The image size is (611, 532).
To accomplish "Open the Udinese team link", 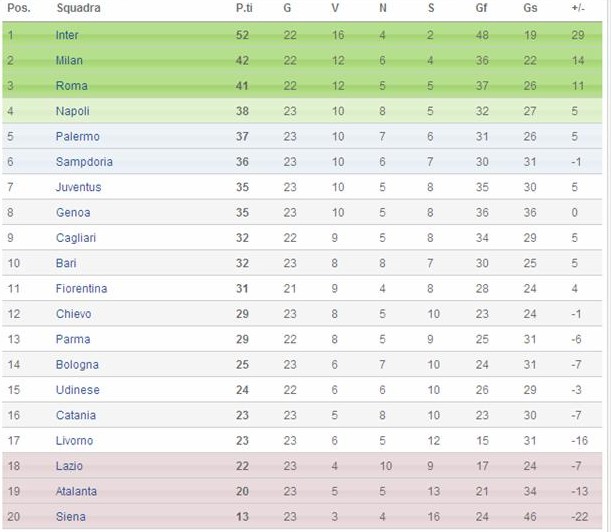I will click(x=78, y=390).
